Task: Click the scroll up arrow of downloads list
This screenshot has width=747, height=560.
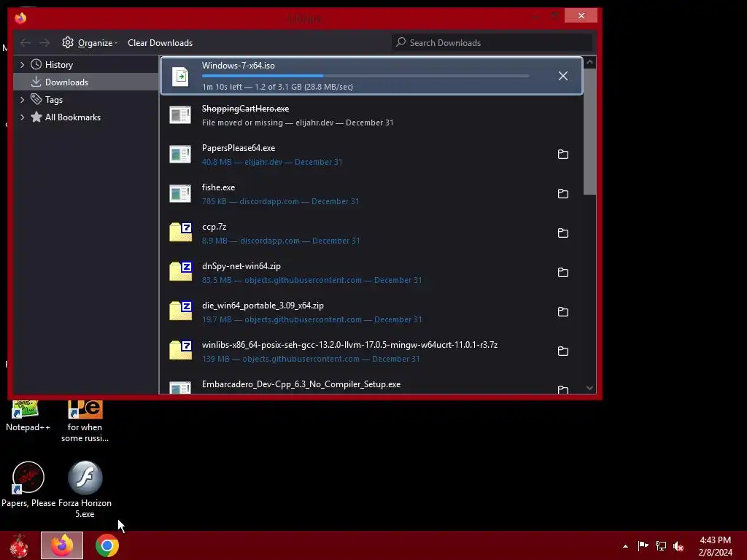Action: (589, 63)
